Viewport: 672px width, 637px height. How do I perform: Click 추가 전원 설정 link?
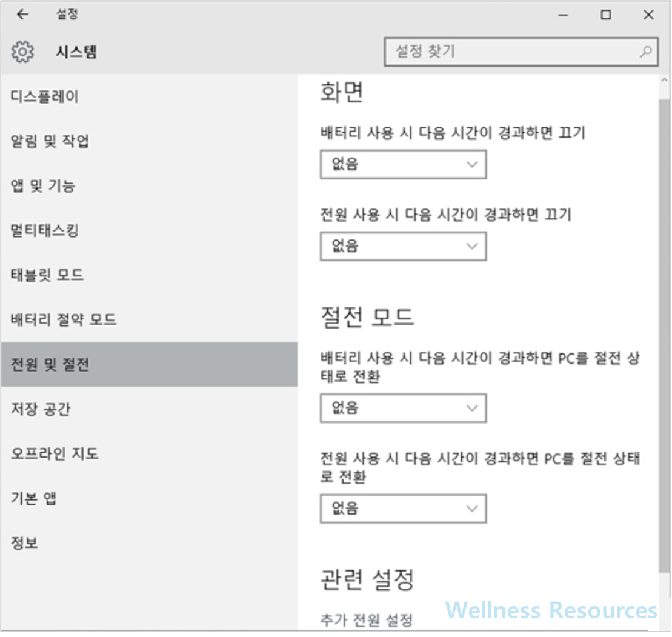tap(367, 620)
